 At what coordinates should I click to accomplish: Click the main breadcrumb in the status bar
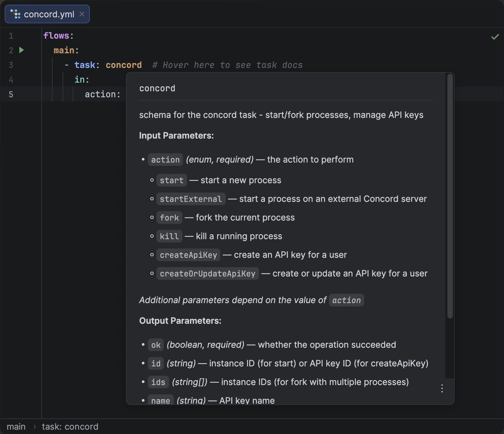pos(16,427)
